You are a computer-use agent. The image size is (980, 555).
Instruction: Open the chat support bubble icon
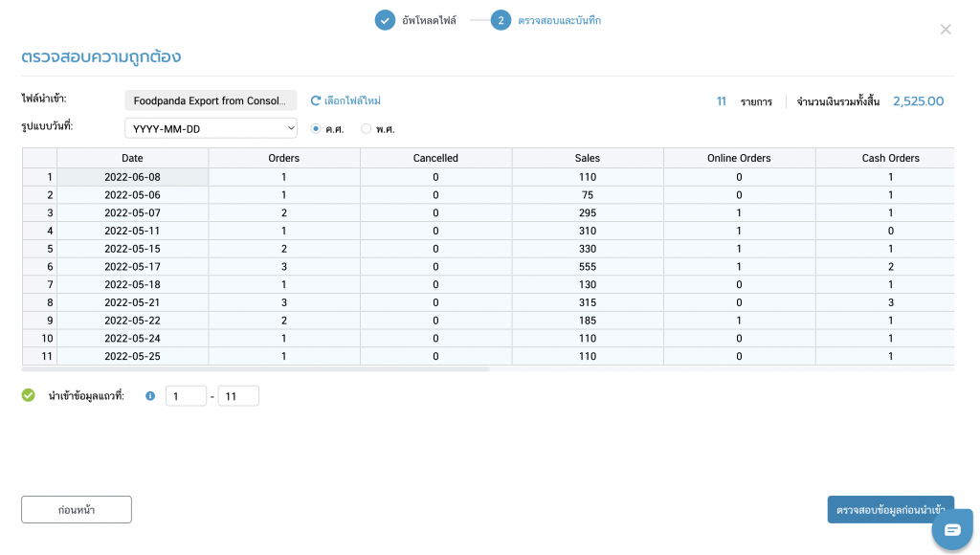pos(952,530)
